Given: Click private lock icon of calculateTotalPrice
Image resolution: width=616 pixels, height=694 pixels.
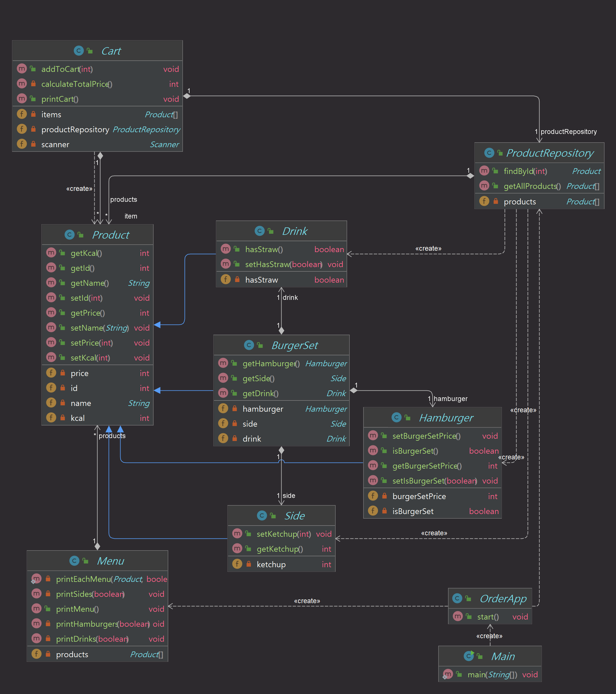Looking at the screenshot, I should (33, 84).
